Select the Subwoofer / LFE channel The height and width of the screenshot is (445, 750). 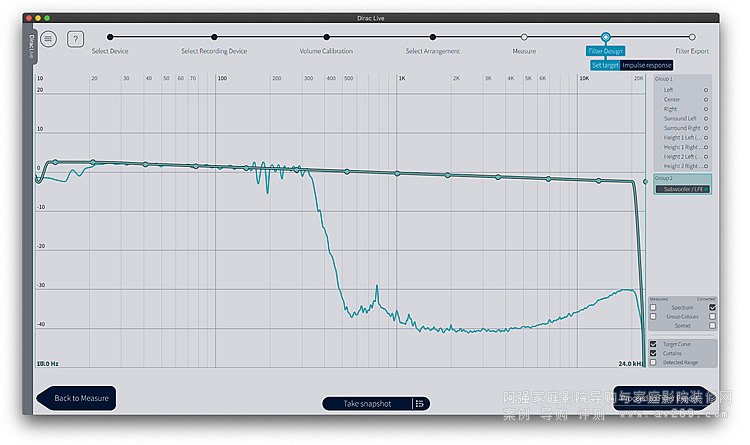pos(682,188)
